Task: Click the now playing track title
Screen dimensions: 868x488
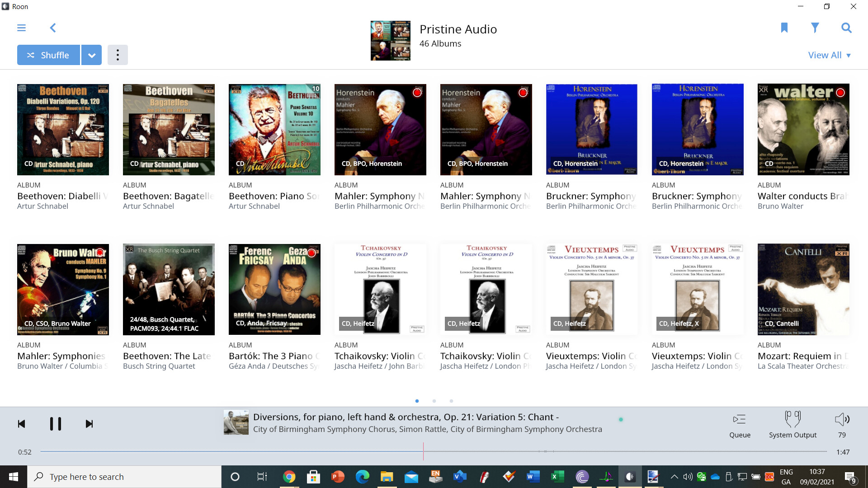Action: pos(406,417)
